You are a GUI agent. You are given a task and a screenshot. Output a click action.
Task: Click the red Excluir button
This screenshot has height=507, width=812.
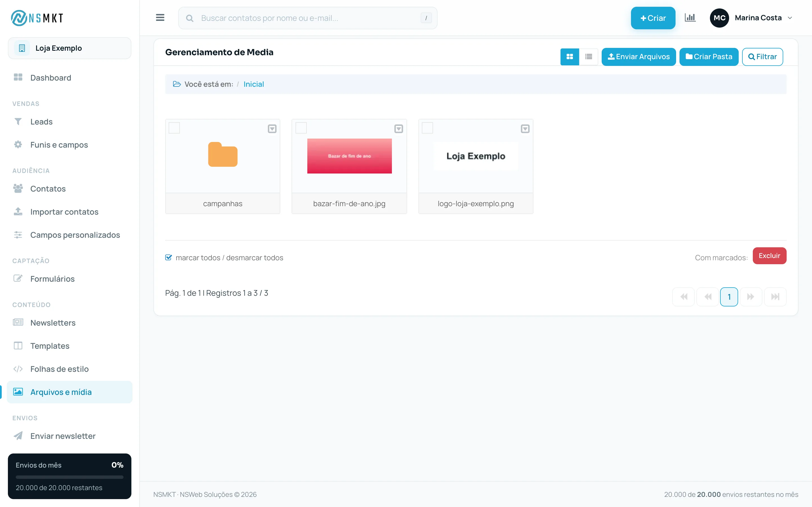click(x=769, y=256)
